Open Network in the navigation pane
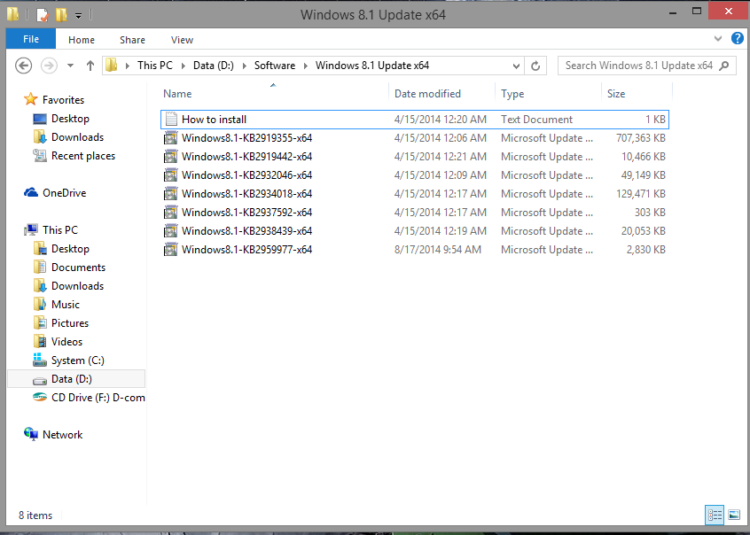 tap(62, 435)
